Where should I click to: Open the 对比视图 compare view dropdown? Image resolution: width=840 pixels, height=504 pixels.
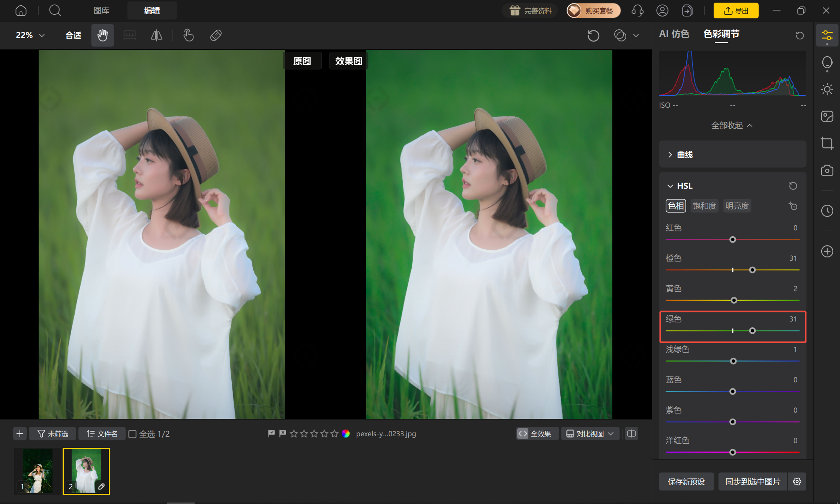click(x=590, y=433)
